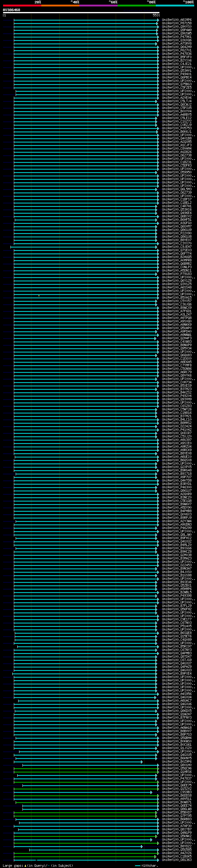Select hit UniRef100_A2Y3W4

pyautogui.click(x=177, y=521)
